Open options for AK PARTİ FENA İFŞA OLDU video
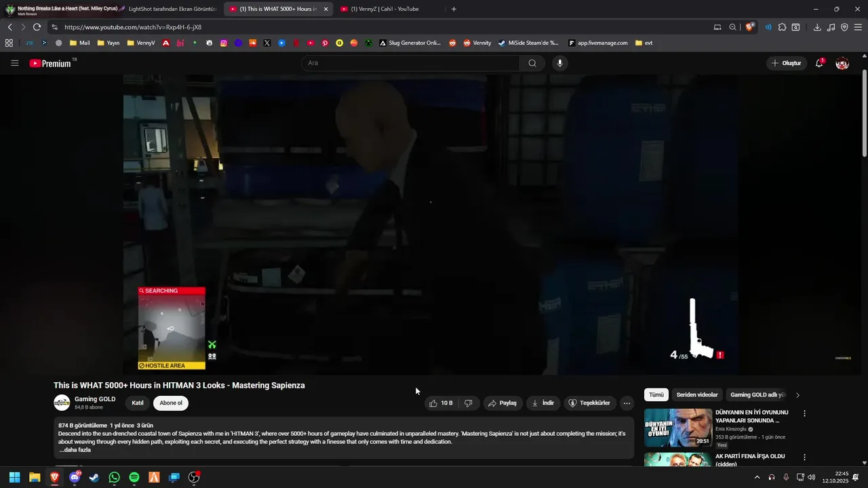This screenshot has height=488, width=868. tap(805, 457)
